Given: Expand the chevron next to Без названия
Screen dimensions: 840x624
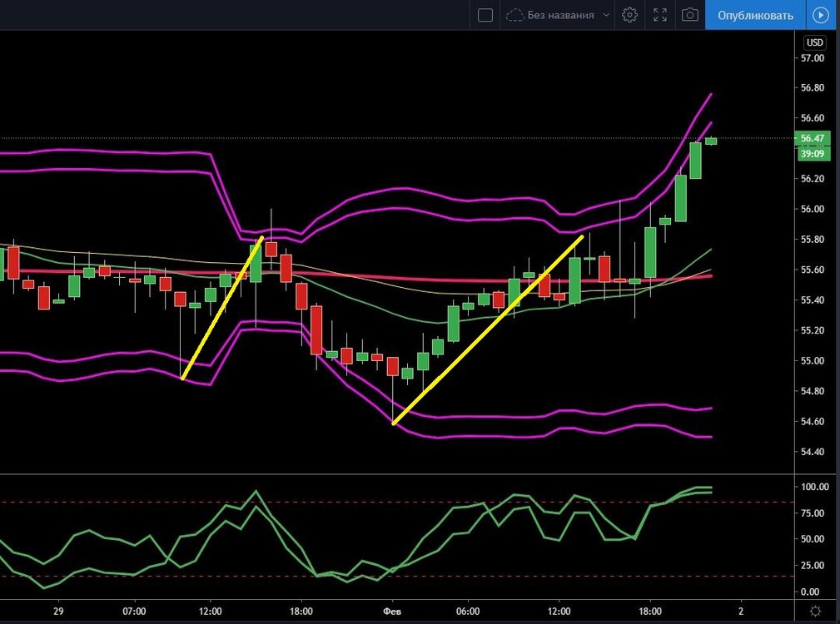Looking at the screenshot, I should [x=606, y=15].
